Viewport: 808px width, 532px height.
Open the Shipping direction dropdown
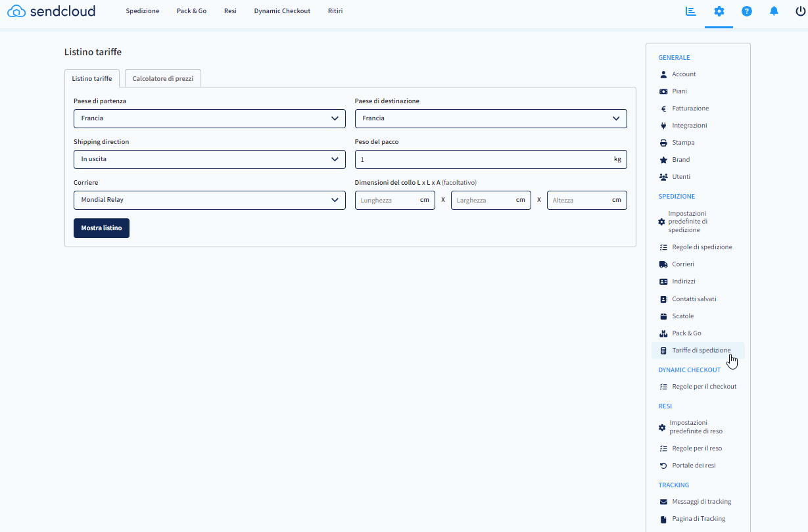pyautogui.click(x=209, y=159)
